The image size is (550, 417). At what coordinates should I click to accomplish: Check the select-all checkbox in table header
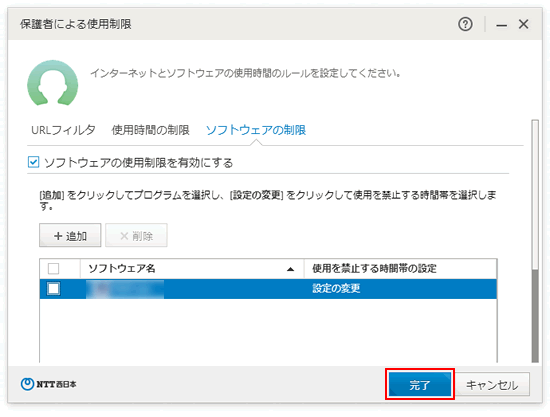53,269
